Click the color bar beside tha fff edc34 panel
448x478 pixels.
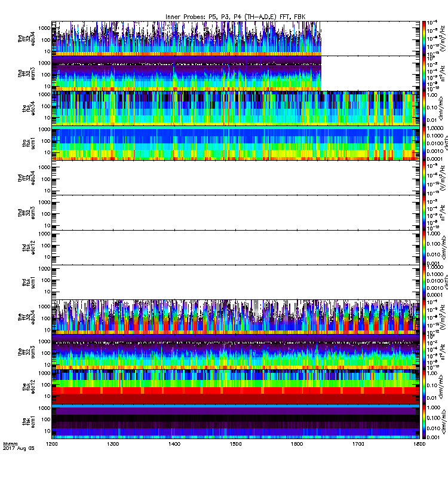(x=424, y=38)
